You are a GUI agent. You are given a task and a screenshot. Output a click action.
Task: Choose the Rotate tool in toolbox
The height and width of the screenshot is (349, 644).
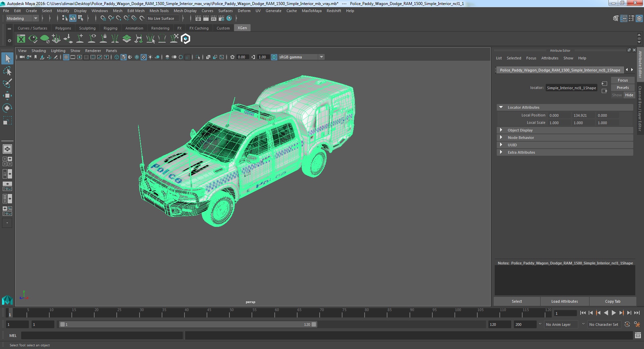pyautogui.click(x=7, y=108)
